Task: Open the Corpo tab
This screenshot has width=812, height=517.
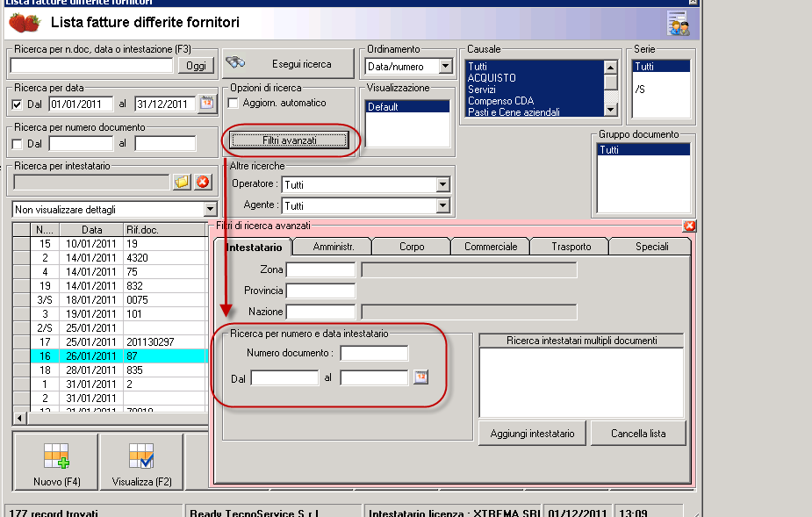Action: click(x=412, y=247)
